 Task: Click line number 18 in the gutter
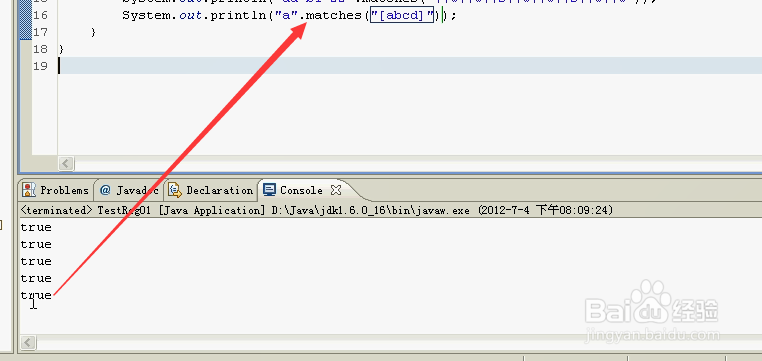(x=40, y=49)
